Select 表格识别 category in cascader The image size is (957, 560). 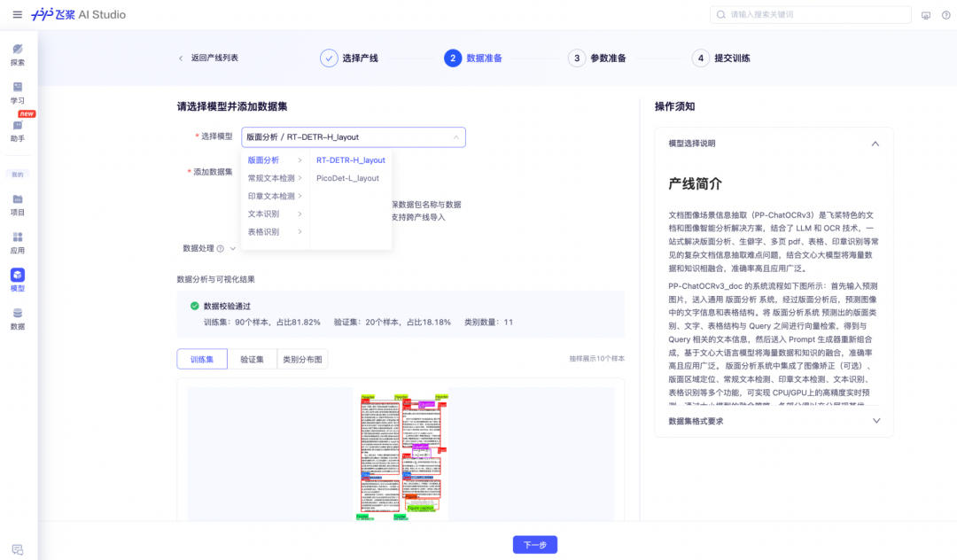(x=263, y=232)
